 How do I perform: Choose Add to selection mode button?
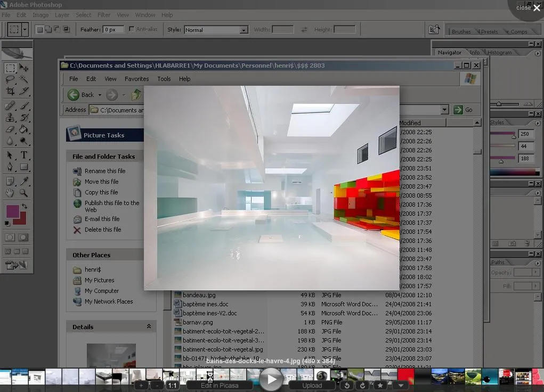[48, 29]
